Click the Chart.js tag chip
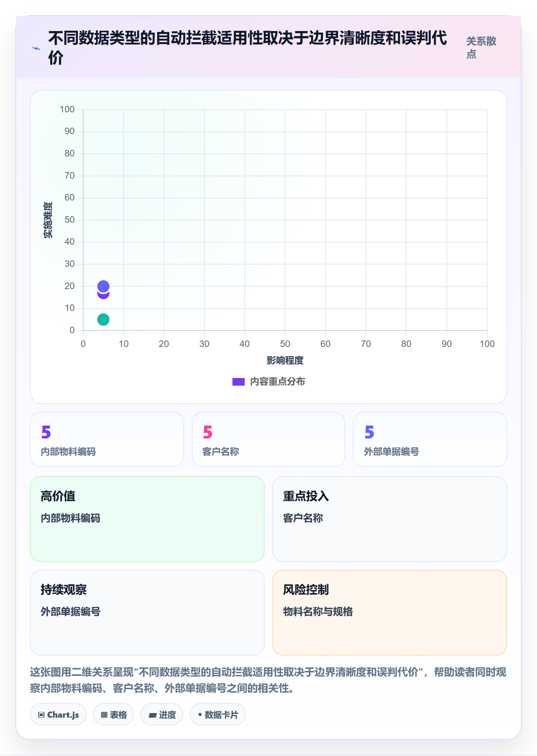This screenshot has width=537, height=756. click(x=58, y=715)
